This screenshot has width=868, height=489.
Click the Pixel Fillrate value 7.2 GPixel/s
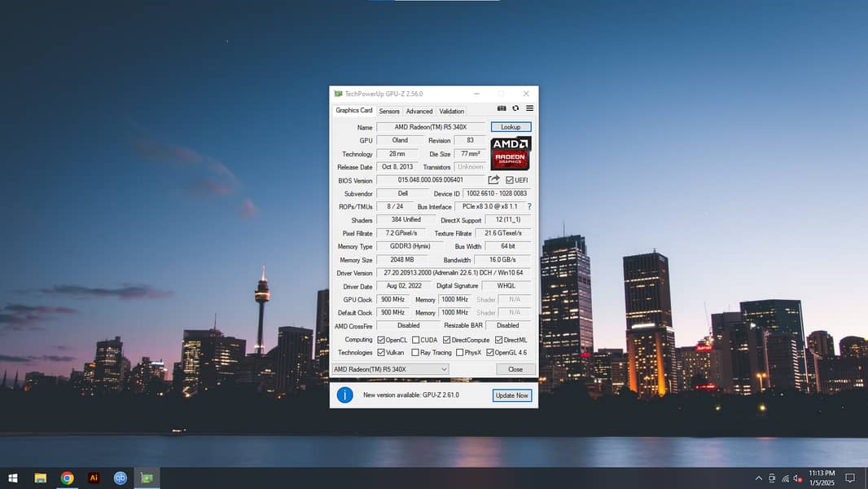point(401,233)
